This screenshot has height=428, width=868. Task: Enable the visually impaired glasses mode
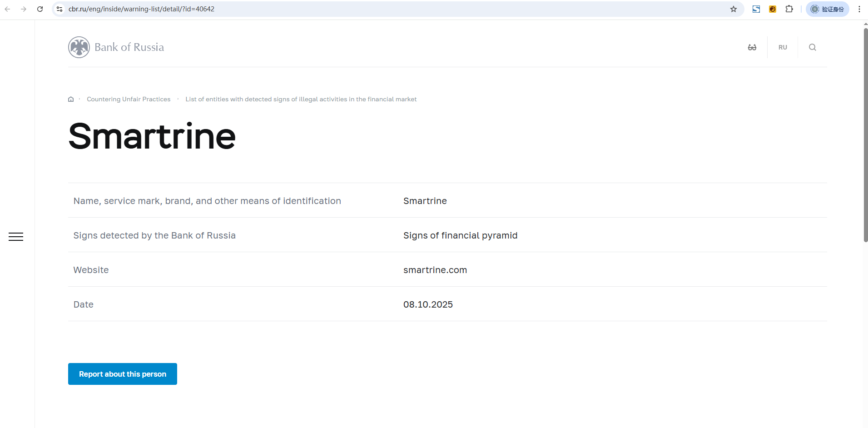point(752,47)
